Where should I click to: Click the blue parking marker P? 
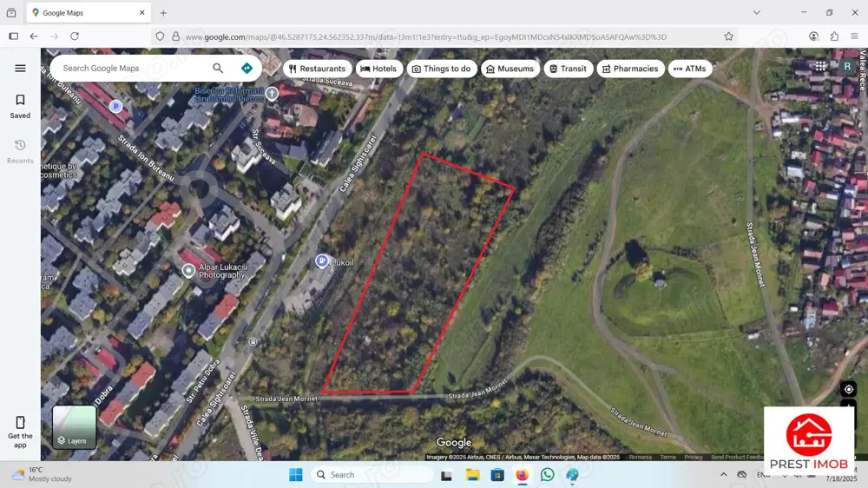pyautogui.click(x=115, y=106)
